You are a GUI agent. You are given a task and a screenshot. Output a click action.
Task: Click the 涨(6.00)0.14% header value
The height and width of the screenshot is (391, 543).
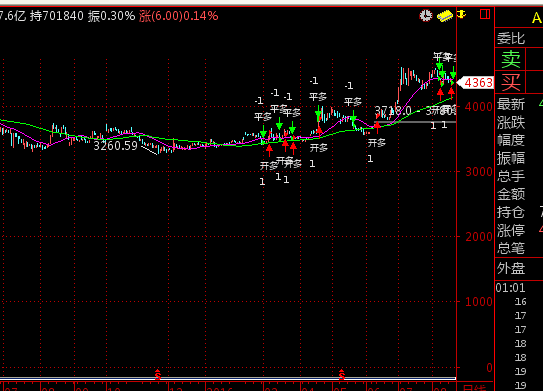pos(179,16)
